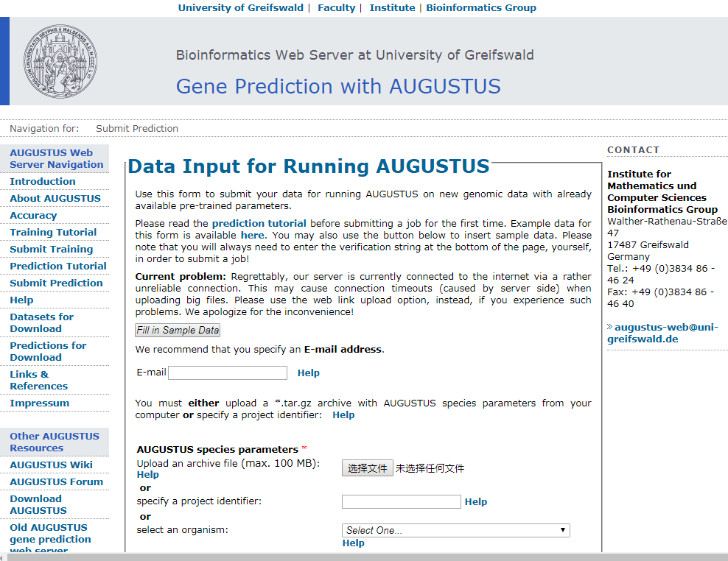
Task: Click the Fill in Sample Data button
Action: [x=178, y=330]
